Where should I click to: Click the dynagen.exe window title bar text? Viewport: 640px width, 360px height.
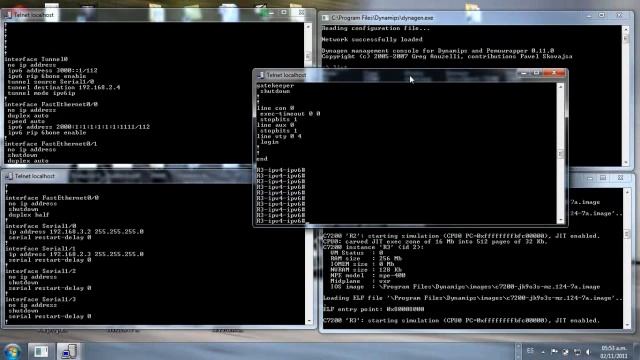point(382,18)
